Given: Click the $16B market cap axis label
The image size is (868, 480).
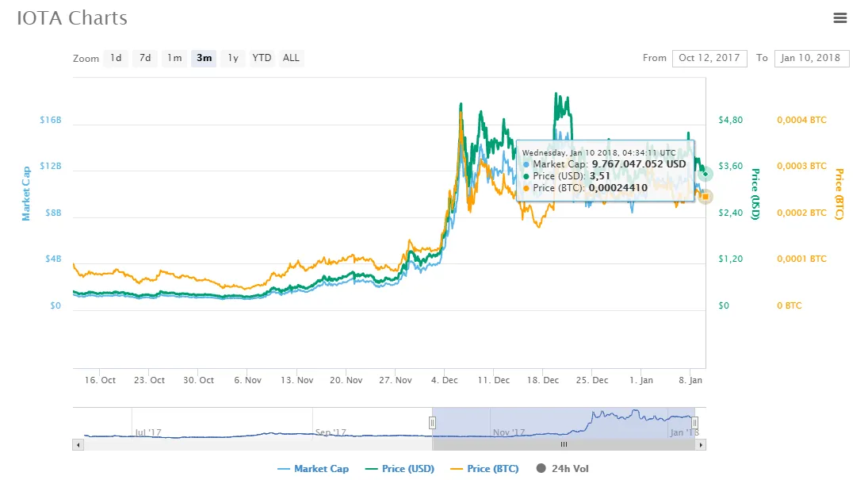Looking at the screenshot, I should pyautogui.click(x=51, y=120).
